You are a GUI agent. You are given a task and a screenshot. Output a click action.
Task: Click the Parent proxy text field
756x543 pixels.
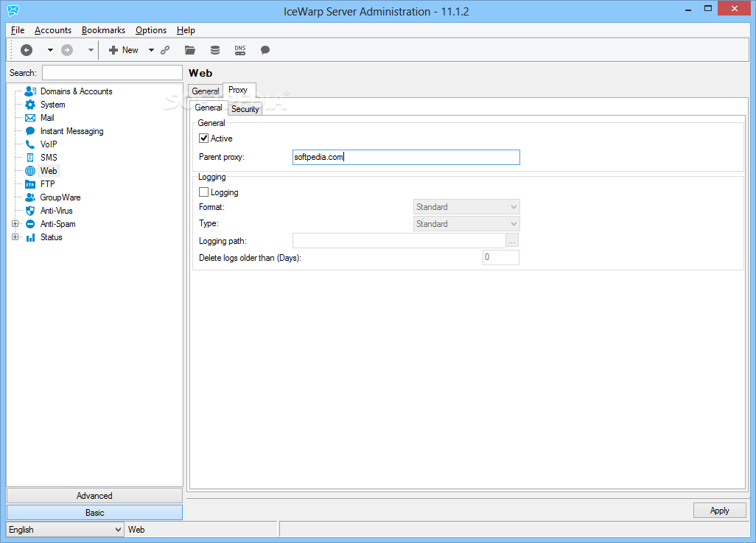pos(407,157)
